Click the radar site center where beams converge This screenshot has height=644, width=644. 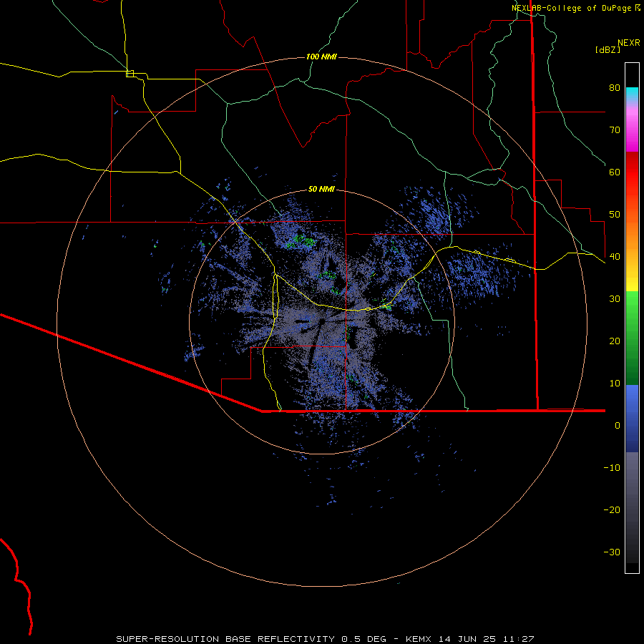click(x=321, y=321)
